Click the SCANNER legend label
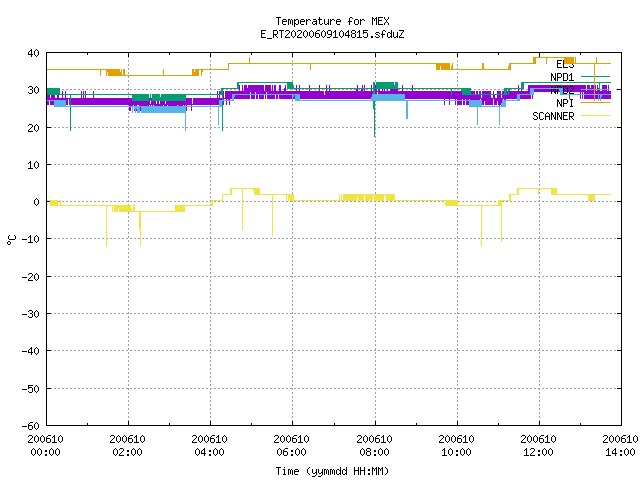This screenshot has height=480, width=640. tap(553, 116)
